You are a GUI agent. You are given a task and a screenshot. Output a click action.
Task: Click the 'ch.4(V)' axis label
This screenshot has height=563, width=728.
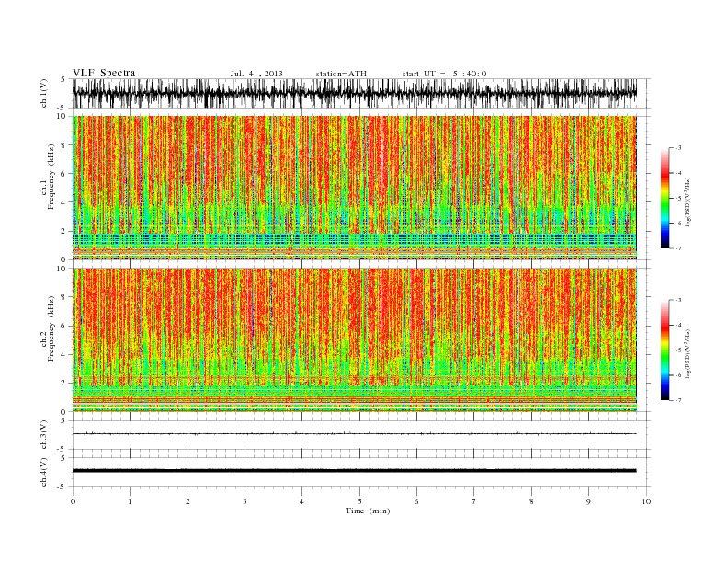pyautogui.click(x=44, y=473)
